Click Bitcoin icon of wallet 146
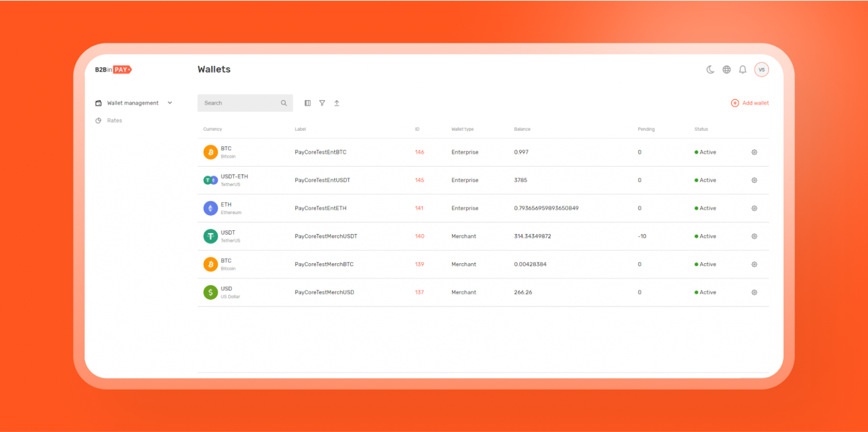This screenshot has width=868, height=432. tap(211, 152)
